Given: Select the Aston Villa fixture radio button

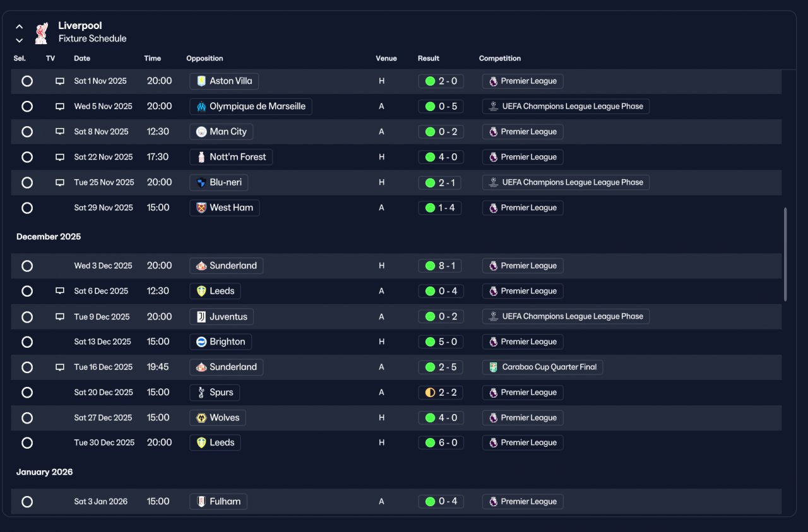Looking at the screenshot, I should [x=27, y=81].
